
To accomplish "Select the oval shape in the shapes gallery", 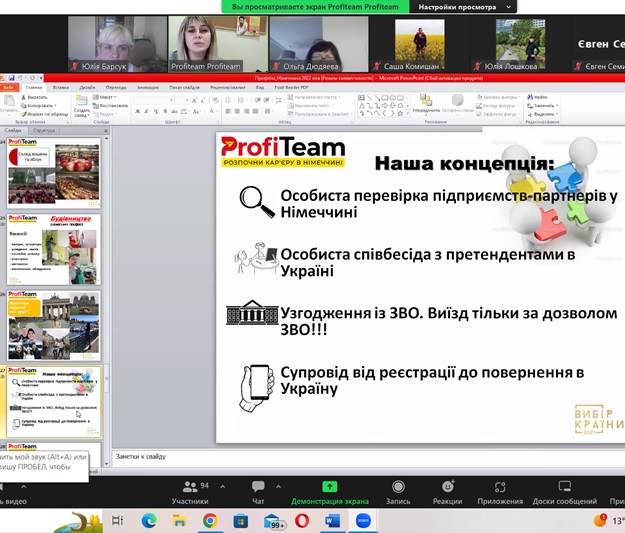I will coord(393,98).
